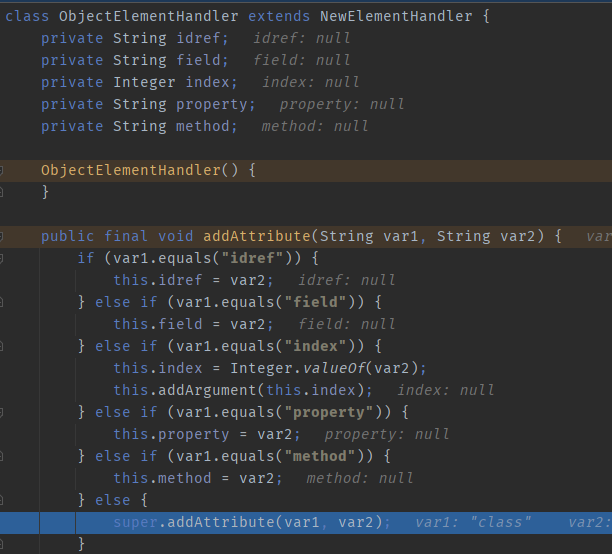Click the 'String var2' parameter in the signature

(486, 236)
